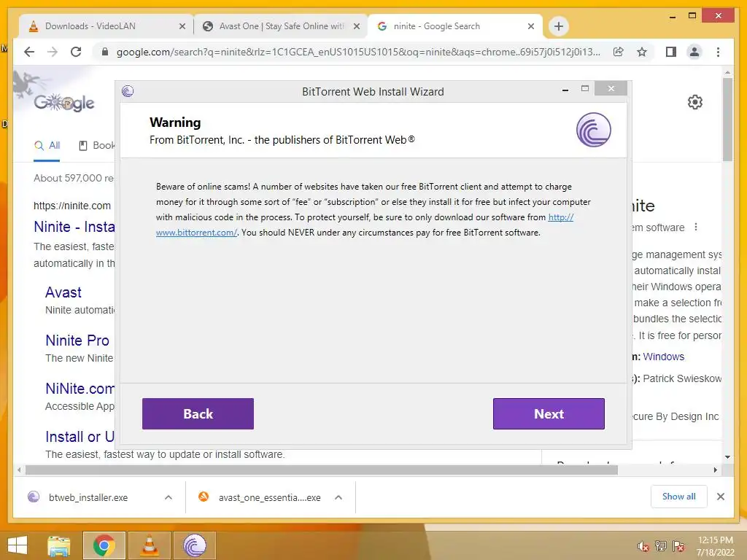Close the Downloads - VideoLAN tab
The image size is (747, 560).
[182, 27]
